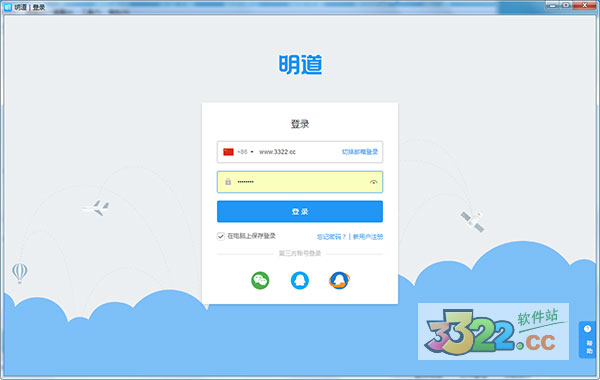Log in with the WeChat icon

pyautogui.click(x=260, y=281)
